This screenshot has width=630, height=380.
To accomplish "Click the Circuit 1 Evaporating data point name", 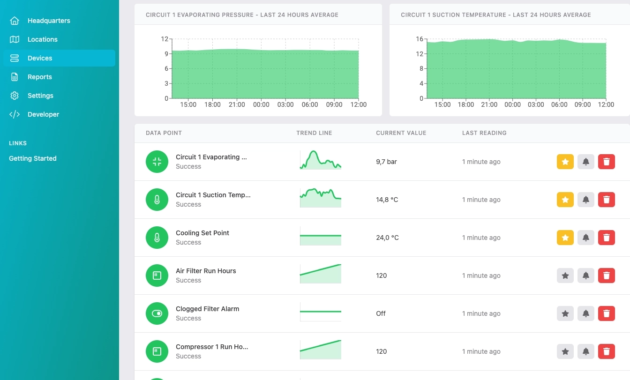I will [x=211, y=157].
